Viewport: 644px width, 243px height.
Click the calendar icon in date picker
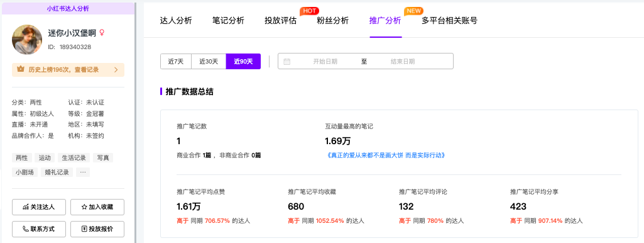click(287, 61)
